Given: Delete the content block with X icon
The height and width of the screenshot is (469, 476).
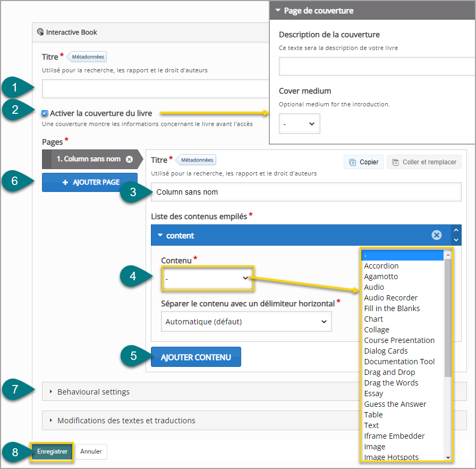Looking at the screenshot, I should coord(437,235).
